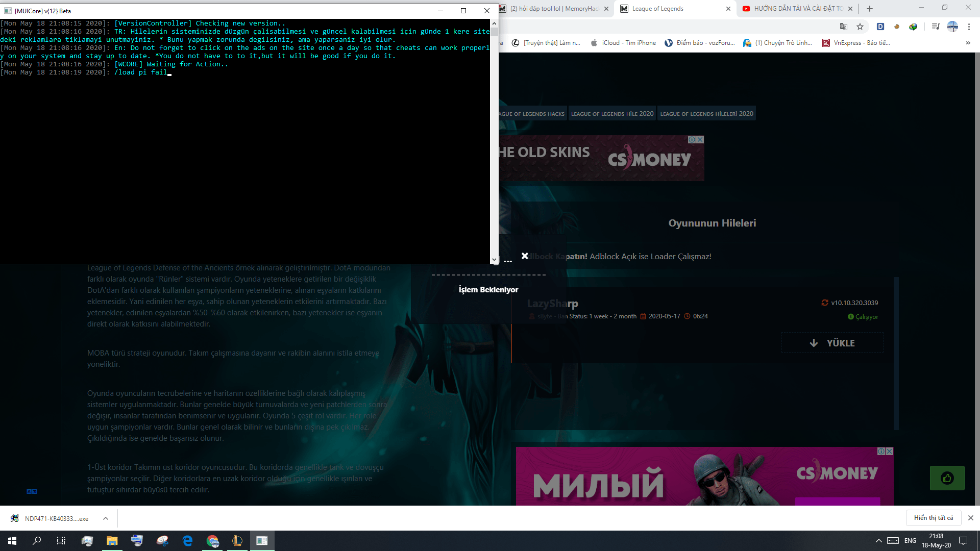Screen dimensions: 980x551
Task: Open the on-screen keyboard app on taskbar
Action: (137, 541)
